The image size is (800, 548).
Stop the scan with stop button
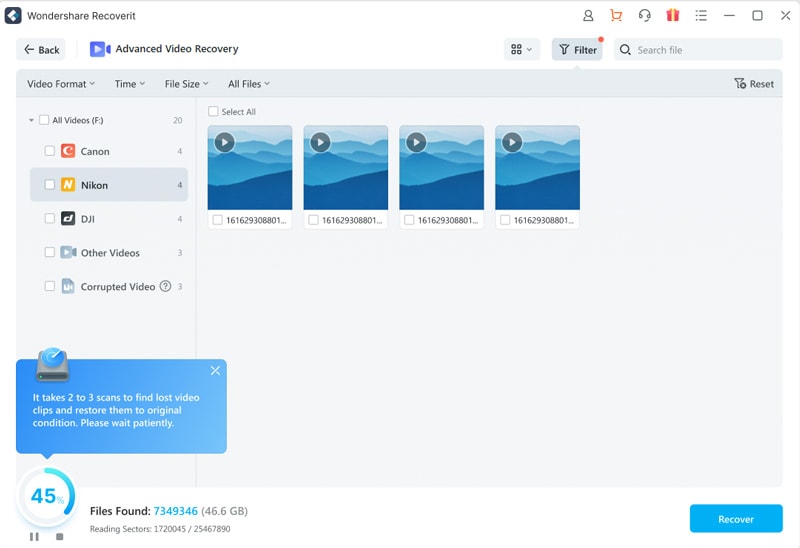pos(60,536)
